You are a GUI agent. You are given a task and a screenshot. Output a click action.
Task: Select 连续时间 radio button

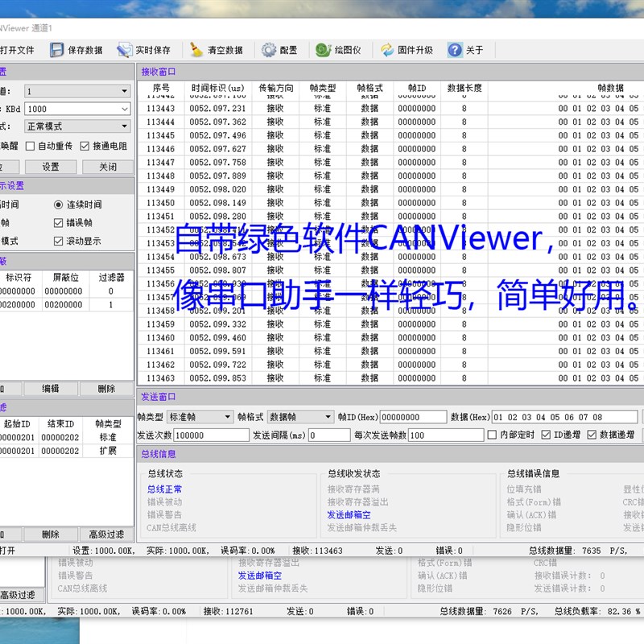[x=58, y=204]
